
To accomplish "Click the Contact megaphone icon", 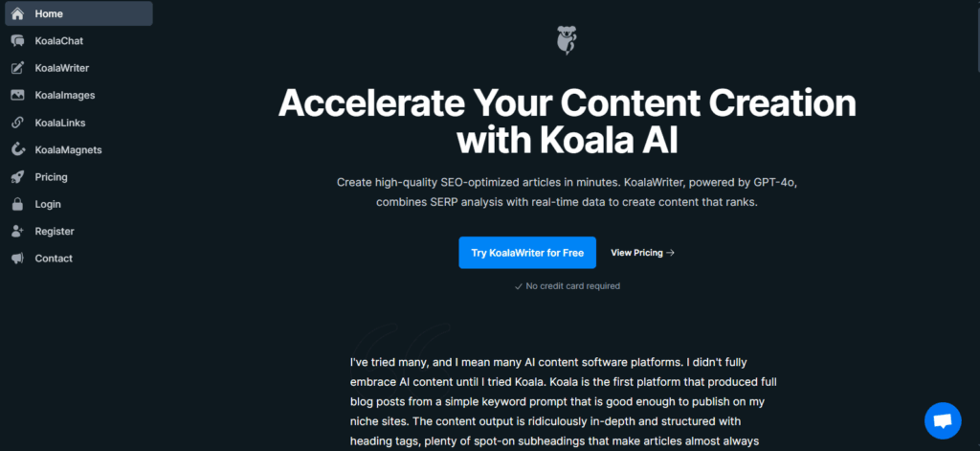I will [17, 259].
